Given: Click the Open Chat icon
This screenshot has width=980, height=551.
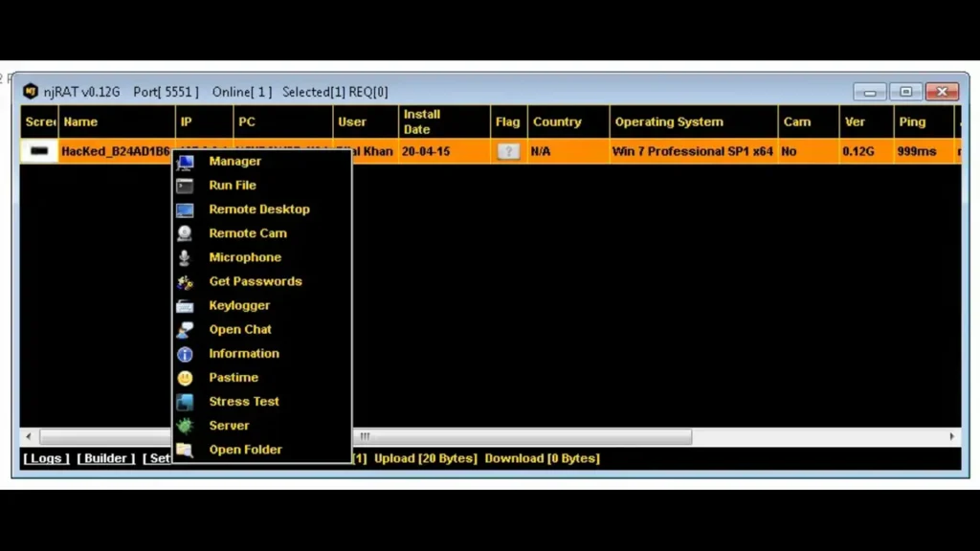Looking at the screenshot, I should (x=185, y=330).
